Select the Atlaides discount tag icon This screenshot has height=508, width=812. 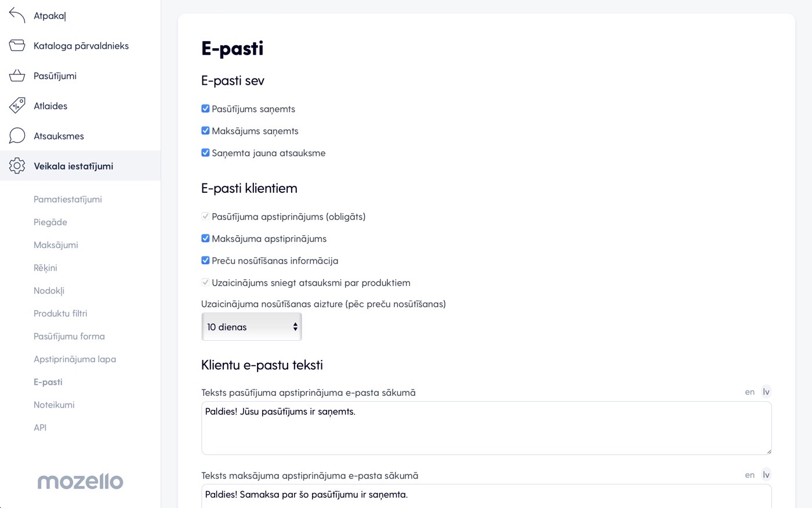coord(17,106)
